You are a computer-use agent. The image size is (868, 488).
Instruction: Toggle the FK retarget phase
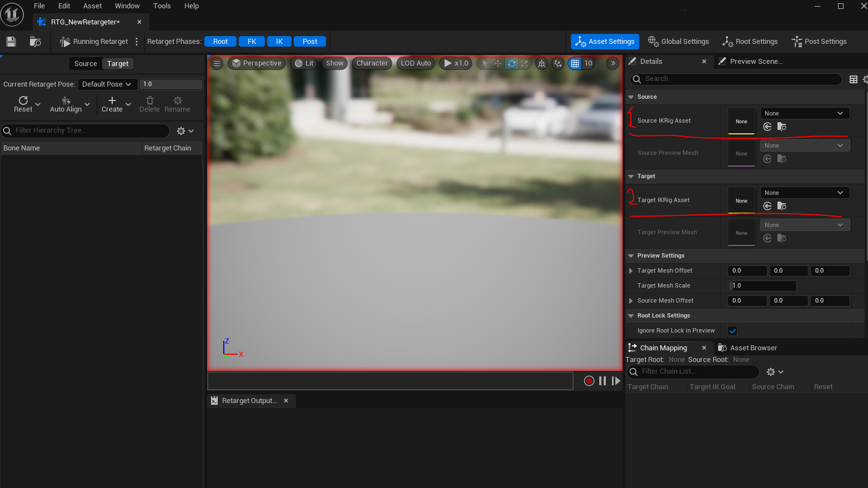252,42
